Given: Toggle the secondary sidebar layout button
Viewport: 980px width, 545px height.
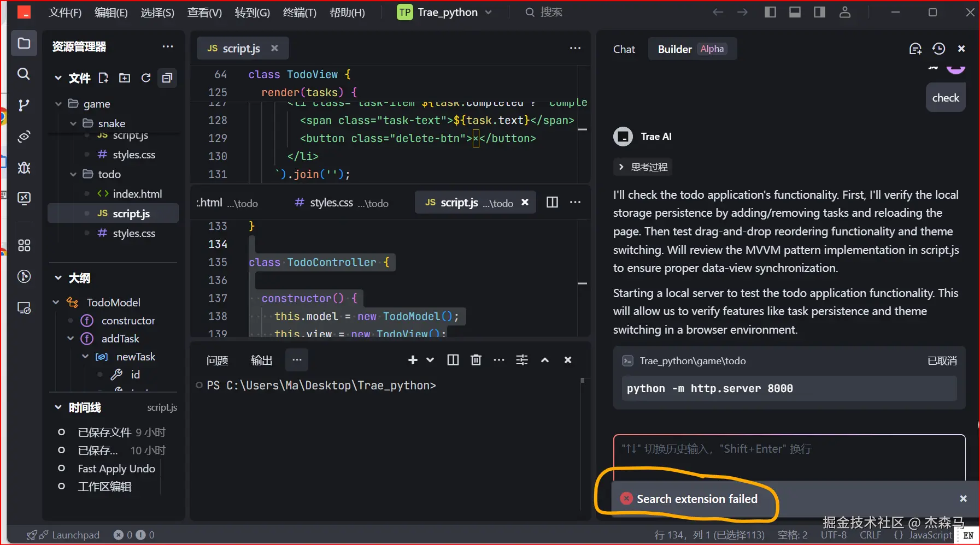Looking at the screenshot, I should [819, 12].
